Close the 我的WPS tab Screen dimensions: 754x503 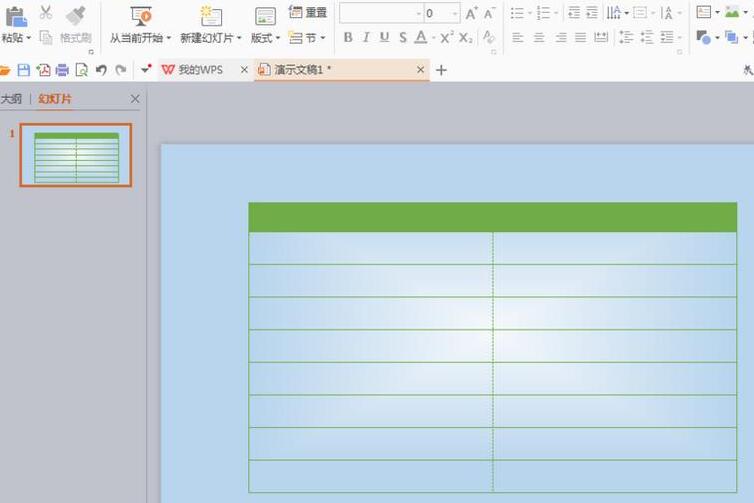(x=244, y=70)
